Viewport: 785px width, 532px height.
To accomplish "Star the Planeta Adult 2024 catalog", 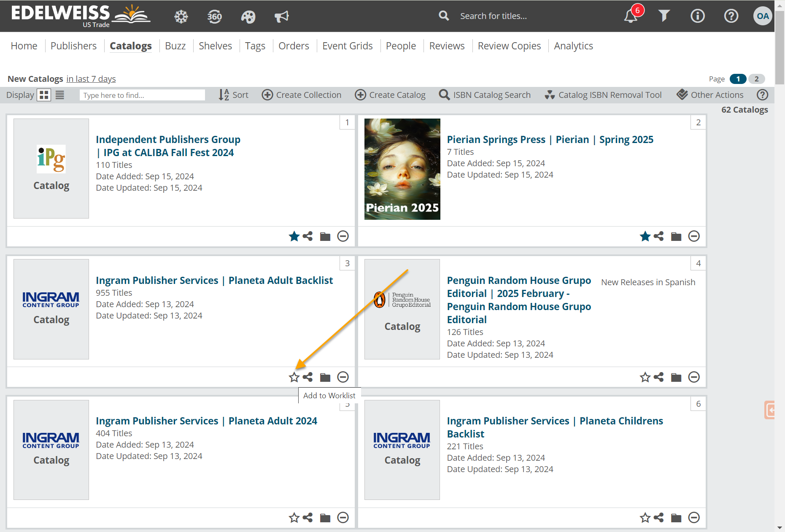I will click(294, 518).
